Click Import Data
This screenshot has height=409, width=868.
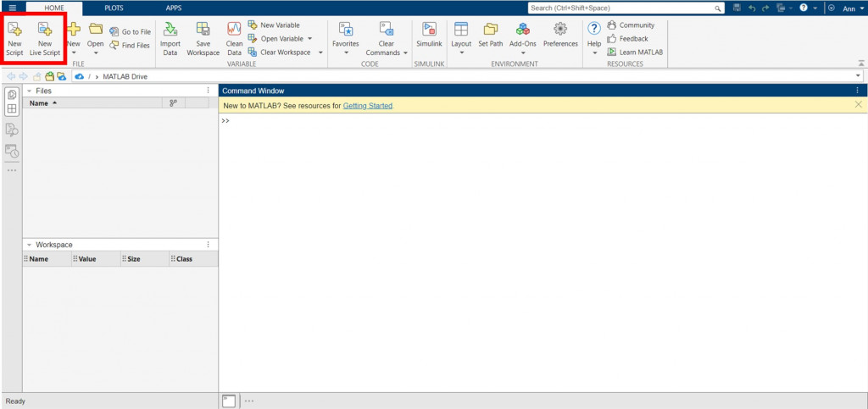tap(170, 39)
